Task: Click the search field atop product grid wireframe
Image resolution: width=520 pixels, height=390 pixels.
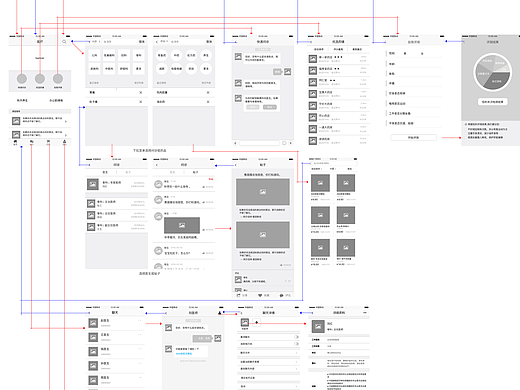Action: pyautogui.click(x=334, y=163)
